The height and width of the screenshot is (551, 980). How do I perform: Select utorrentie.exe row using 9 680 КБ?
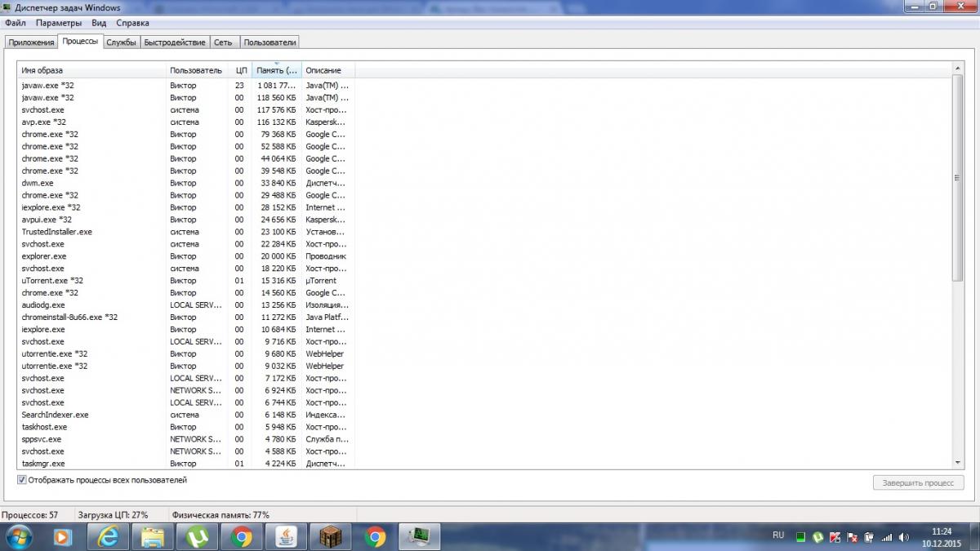tap(186, 353)
